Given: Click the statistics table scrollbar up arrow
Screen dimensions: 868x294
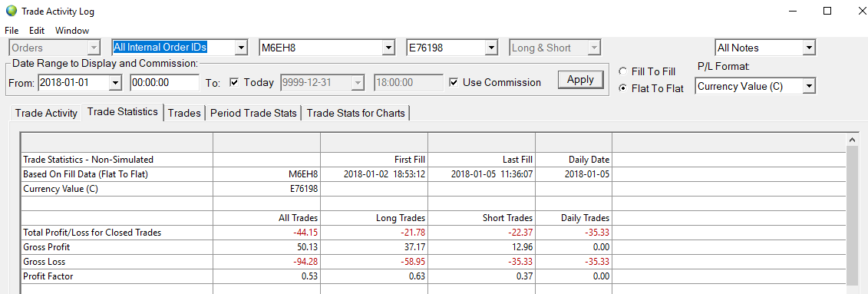Looking at the screenshot, I should tap(853, 140).
